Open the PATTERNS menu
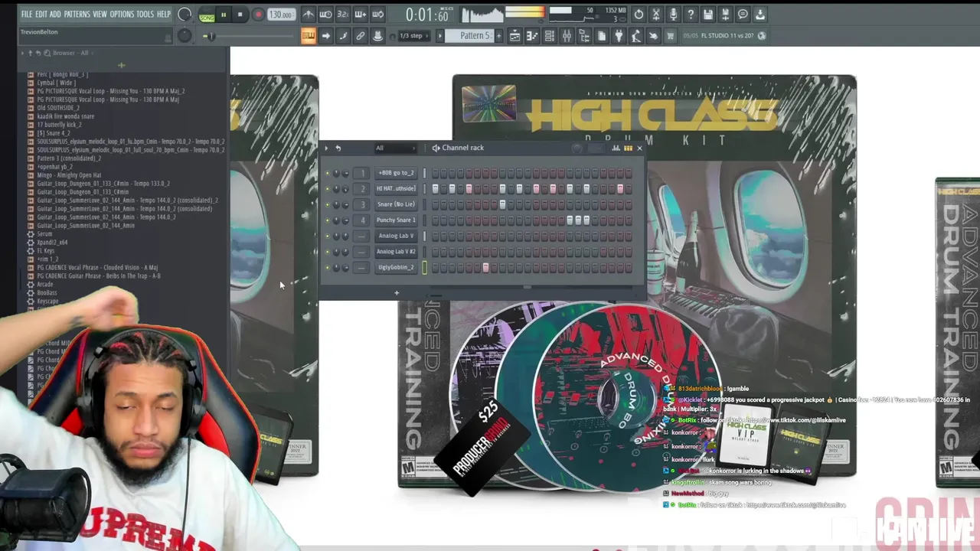Viewport: 980px width, 551px height. click(x=77, y=15)
